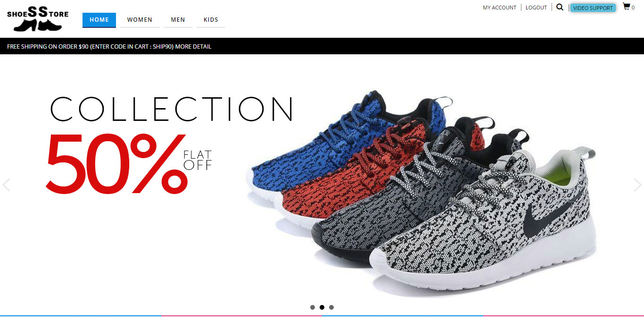Select the first carousel dot
The width and height of the screenshot is (644, 330).
313,307
